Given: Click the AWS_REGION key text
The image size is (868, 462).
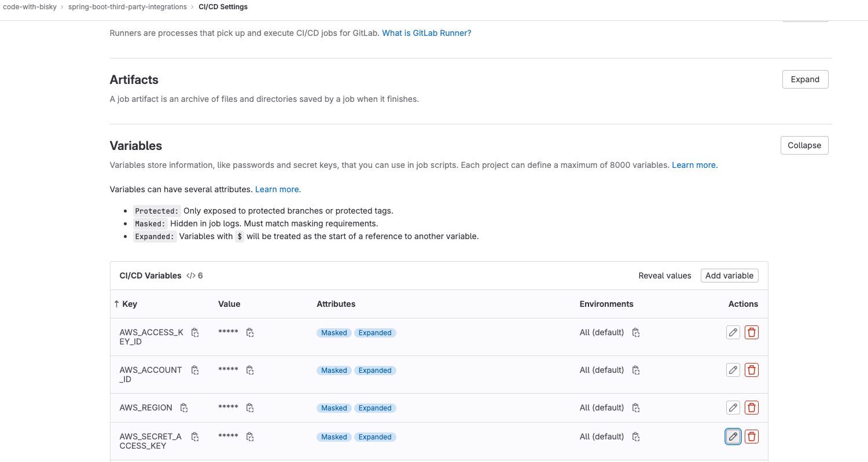Looking at the screenshot, I should point(146,408).
